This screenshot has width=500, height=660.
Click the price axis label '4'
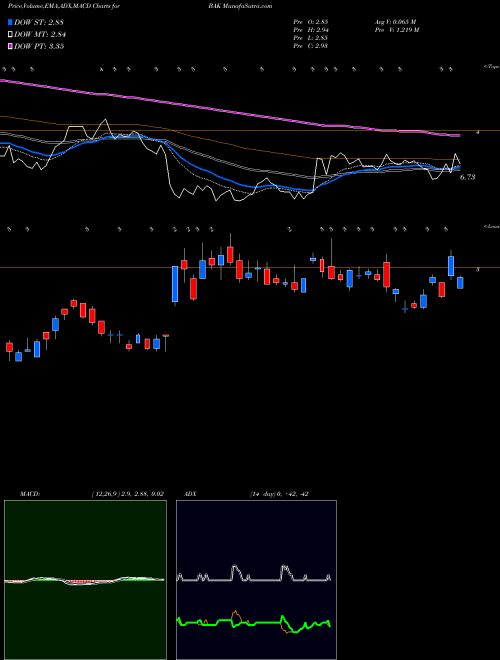click(478, 132)
